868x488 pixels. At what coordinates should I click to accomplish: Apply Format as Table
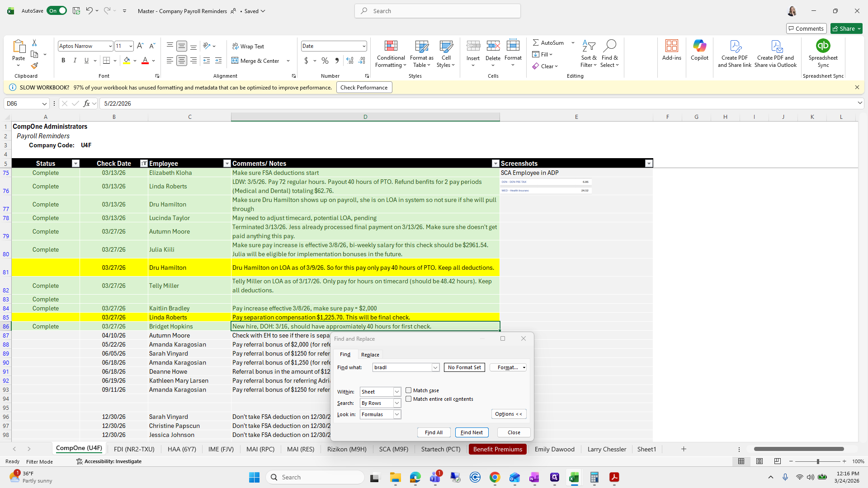pyautogui.click(x=421, y=54)
